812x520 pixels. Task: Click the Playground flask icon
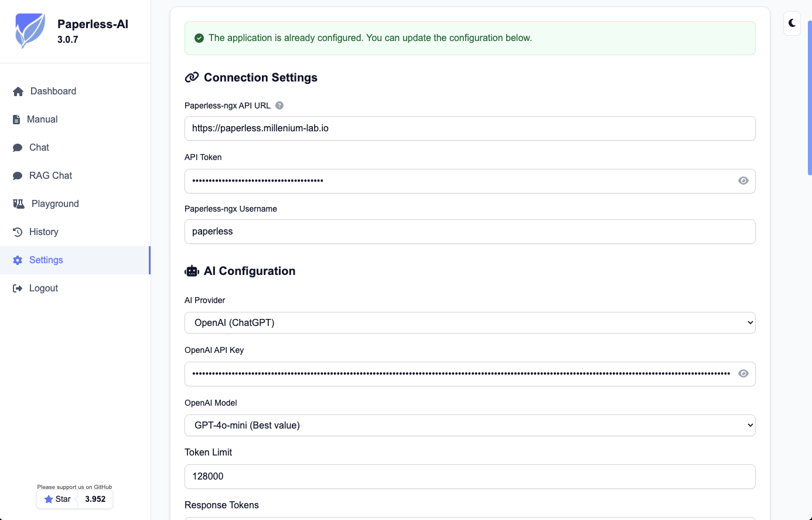[19, 204]
